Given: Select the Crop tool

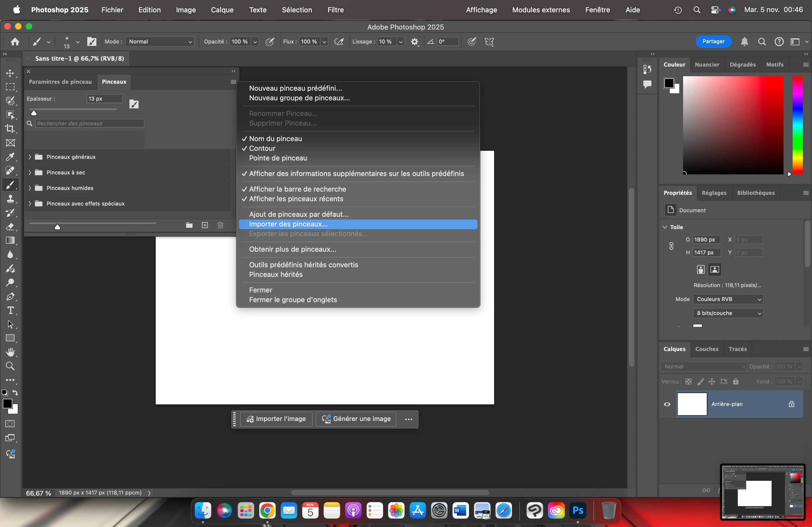Looking at the screenshot, I should point(10,129).
